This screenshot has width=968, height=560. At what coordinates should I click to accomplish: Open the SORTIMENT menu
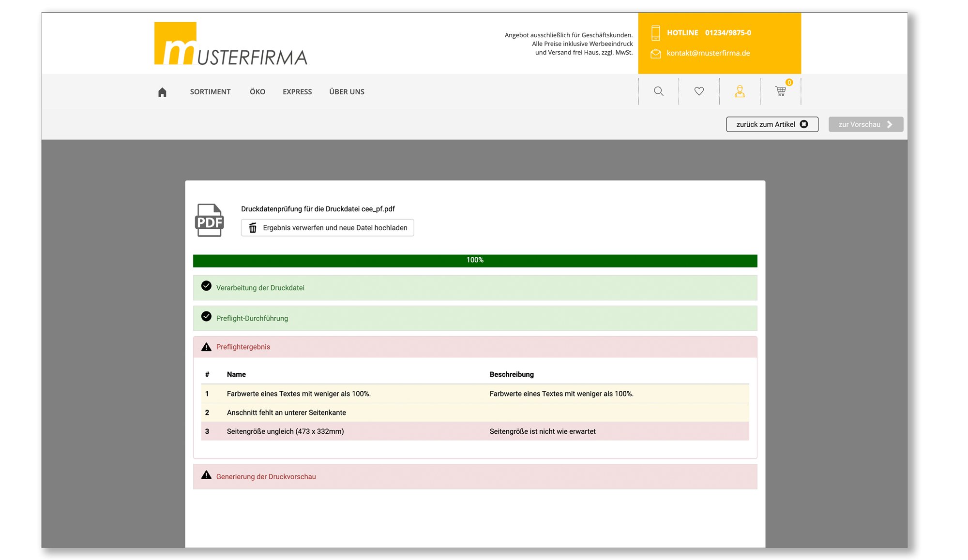click(210, 92)
